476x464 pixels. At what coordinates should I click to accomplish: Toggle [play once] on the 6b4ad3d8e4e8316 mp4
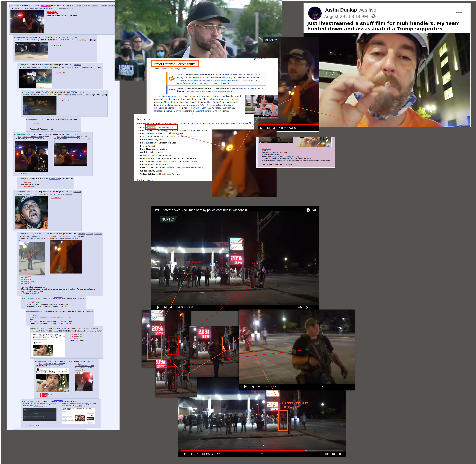pyautogui.click(x=93, y=67)
